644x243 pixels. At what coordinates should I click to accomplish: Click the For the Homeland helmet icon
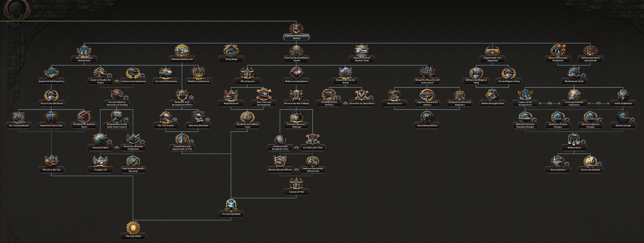(231, 206)
